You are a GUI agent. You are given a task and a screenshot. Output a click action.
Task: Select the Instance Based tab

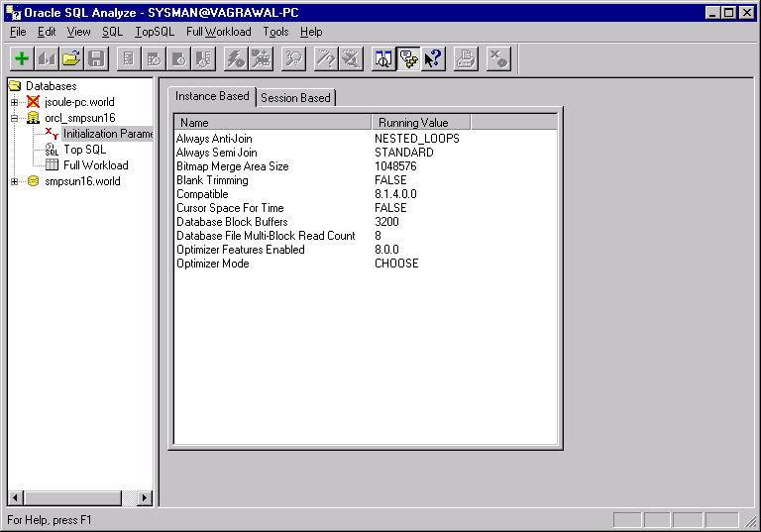tap(212, 96)
